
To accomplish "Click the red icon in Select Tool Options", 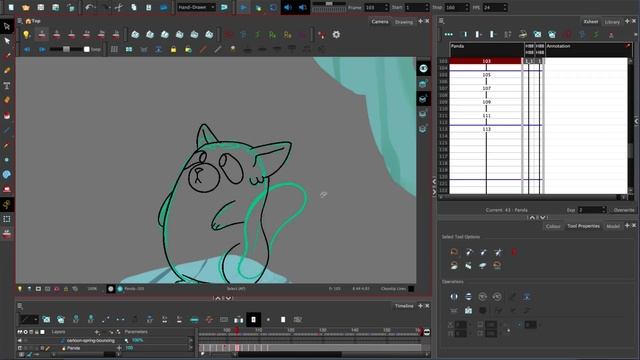I will pos(514,252).
